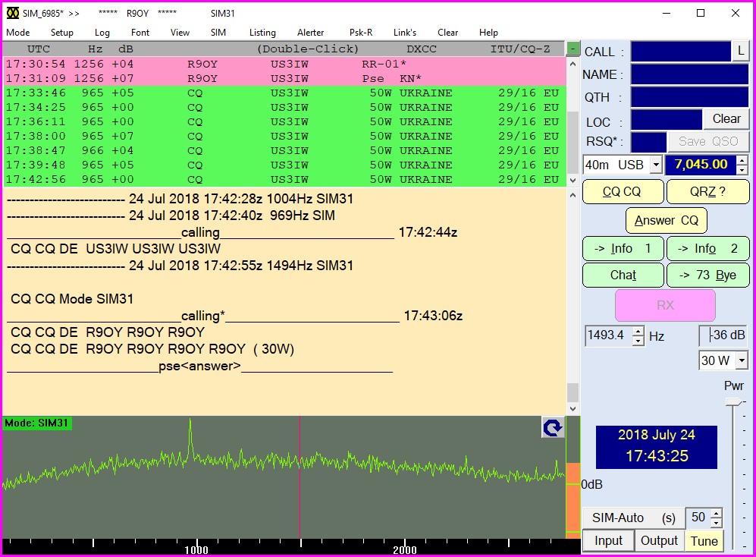Open the Alerter menu
The width and height of the screenshot is (756, 557).
(x=310, y=33)
